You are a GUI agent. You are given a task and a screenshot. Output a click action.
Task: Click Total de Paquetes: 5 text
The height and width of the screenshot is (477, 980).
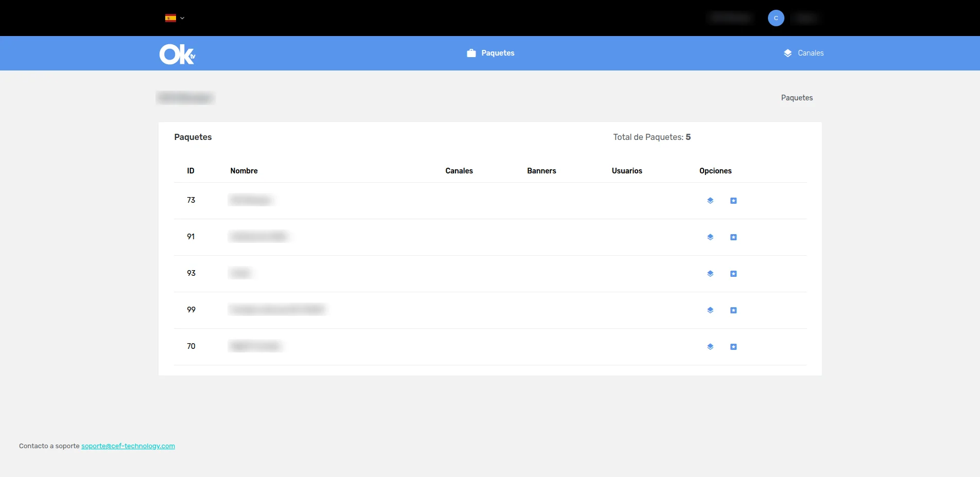point(652,137)
